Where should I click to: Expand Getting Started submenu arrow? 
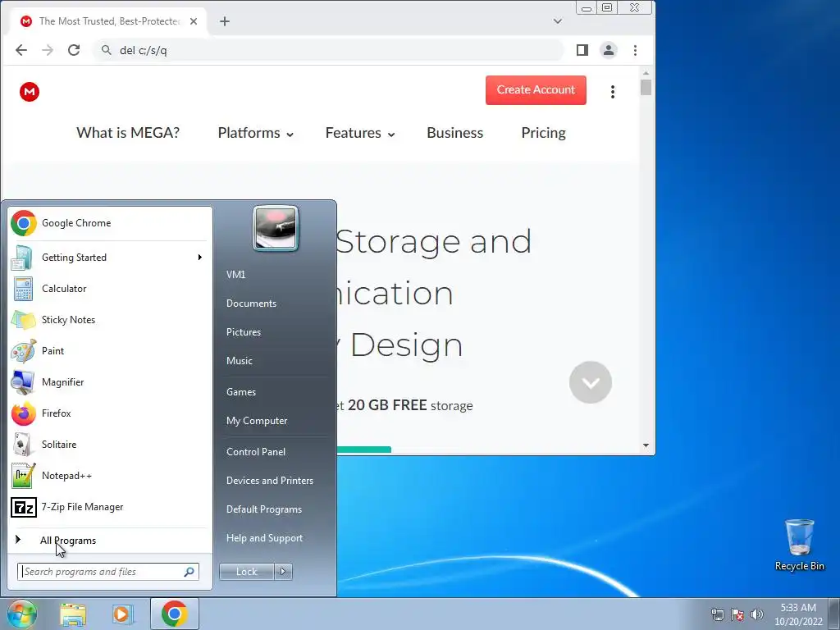point(200,258)
